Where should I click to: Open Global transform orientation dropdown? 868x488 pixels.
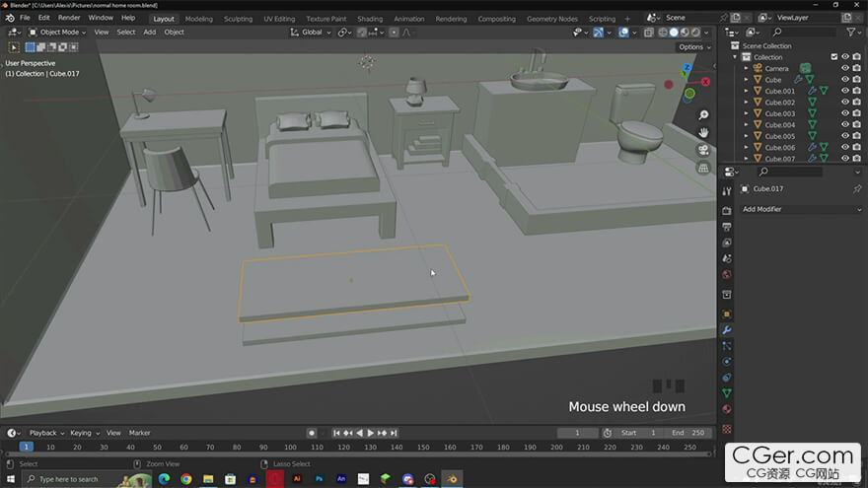pyautogui.click(x=311, y=33)
